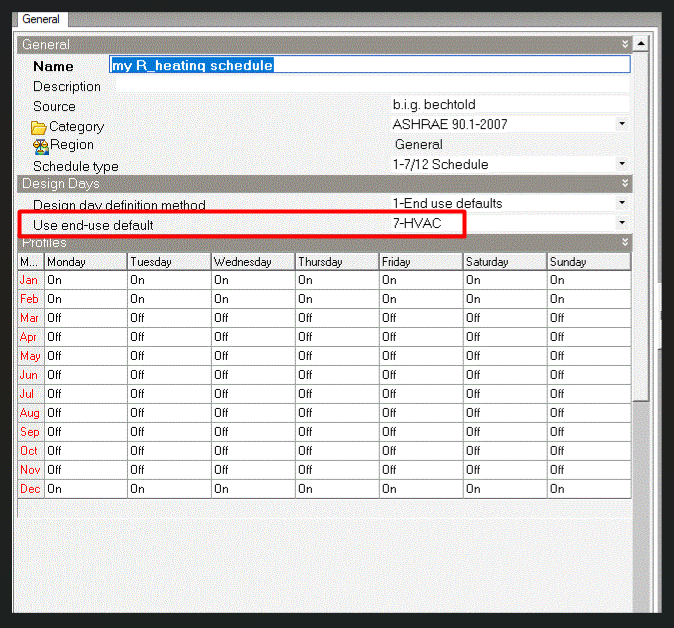Collapse the General section header

[625, 44]
